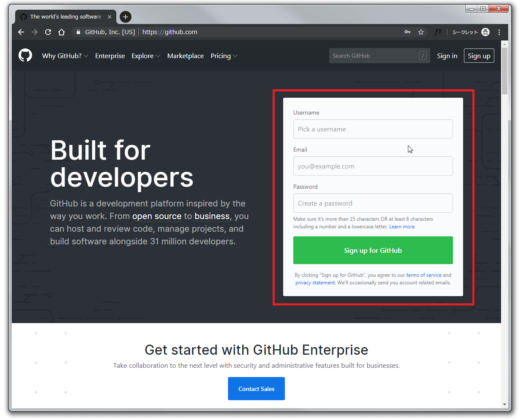Reload the page with the refresh icon
Viewport: 520px width, 420px height.
point(48,32)
